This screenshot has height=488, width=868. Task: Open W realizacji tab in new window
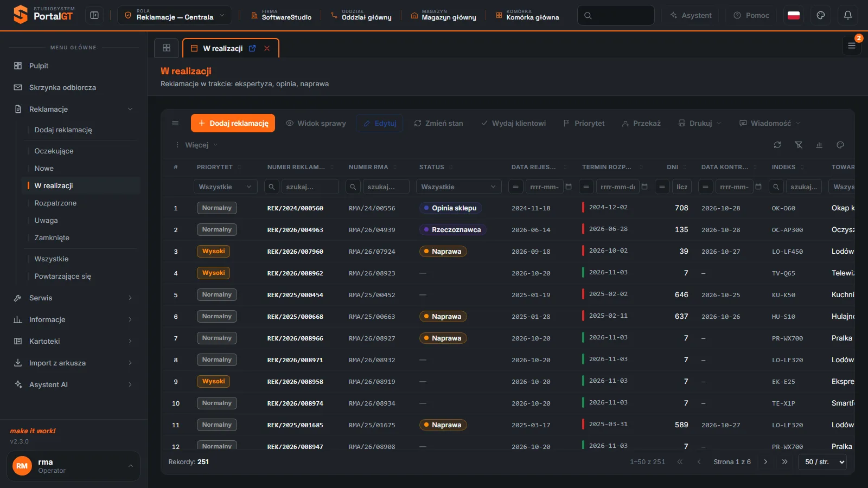tap(252, 48)
